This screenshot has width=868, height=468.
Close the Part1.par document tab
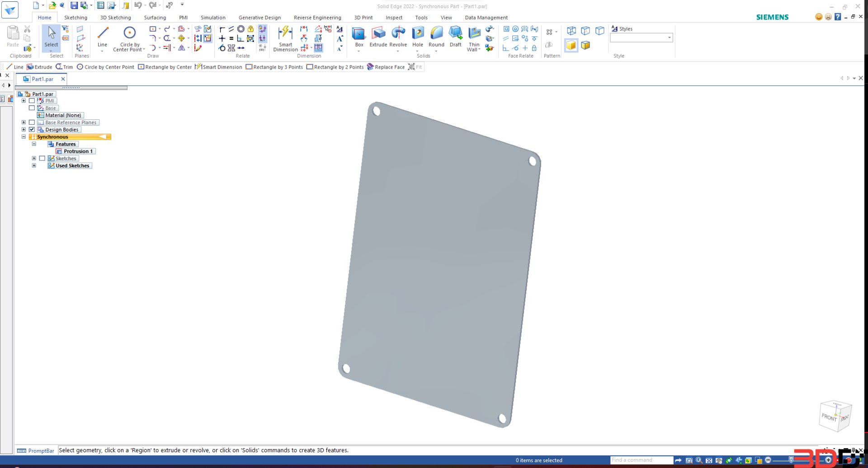point(63,79)
